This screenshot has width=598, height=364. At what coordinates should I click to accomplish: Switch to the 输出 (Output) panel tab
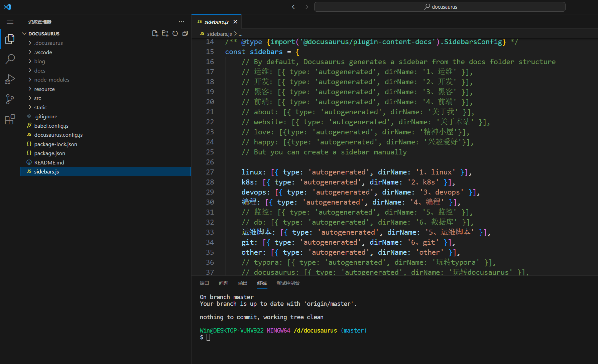243,283
